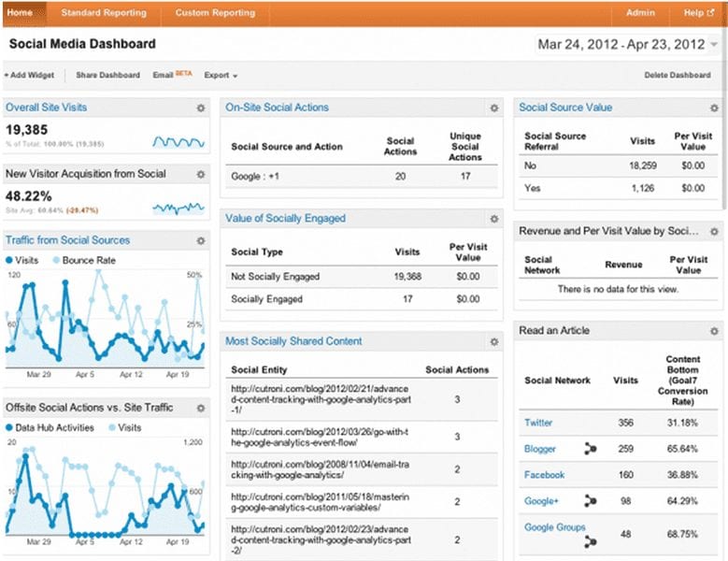Click New Visitor Acquisition sparkline

[178, 209]
